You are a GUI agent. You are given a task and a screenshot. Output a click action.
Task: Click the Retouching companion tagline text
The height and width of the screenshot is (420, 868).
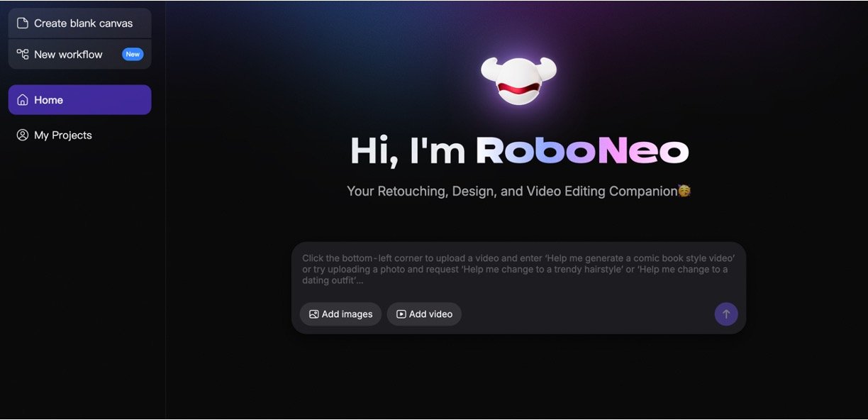[518, 190]
